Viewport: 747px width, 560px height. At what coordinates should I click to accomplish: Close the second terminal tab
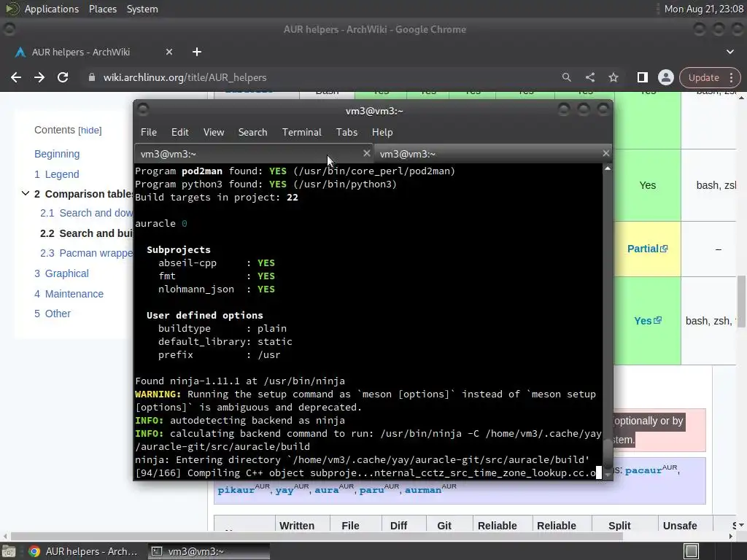(605, 153)
